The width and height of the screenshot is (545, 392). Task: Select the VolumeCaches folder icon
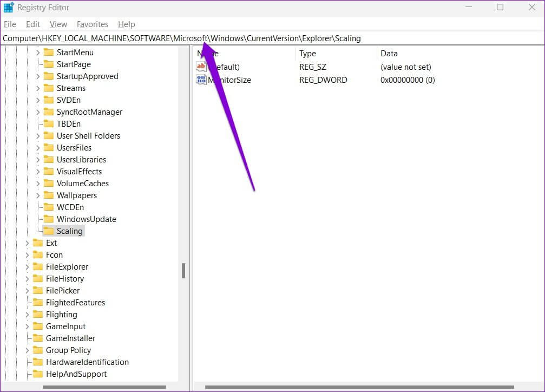(49, 183)
